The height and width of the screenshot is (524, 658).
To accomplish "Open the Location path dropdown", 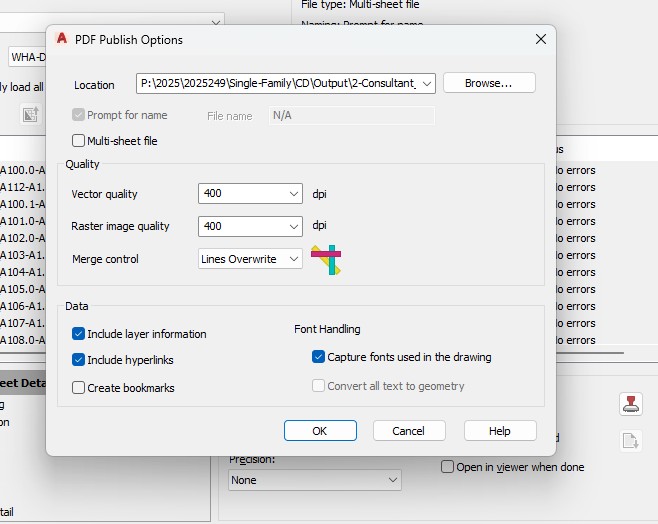I will (x=427, y=84).
